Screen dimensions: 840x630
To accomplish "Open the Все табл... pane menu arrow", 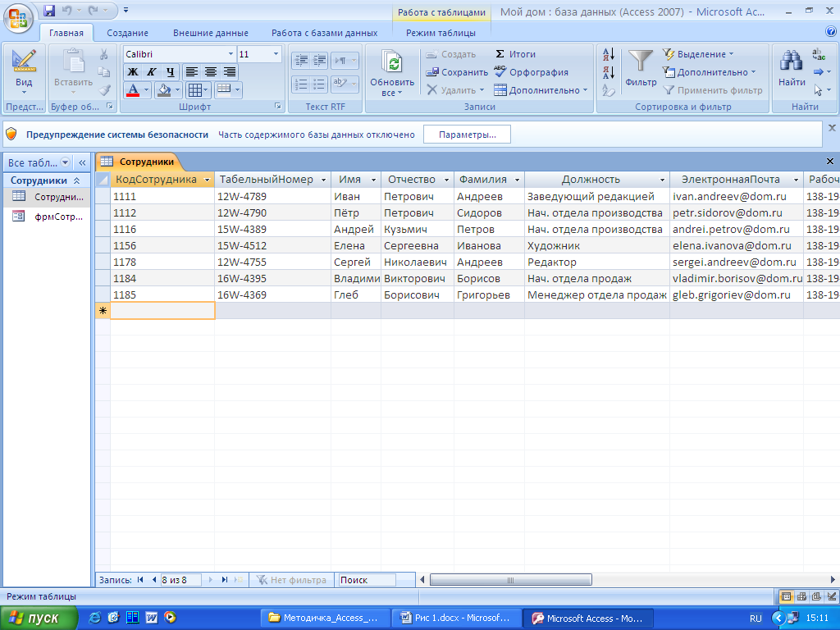I will [x=66, y=162].
